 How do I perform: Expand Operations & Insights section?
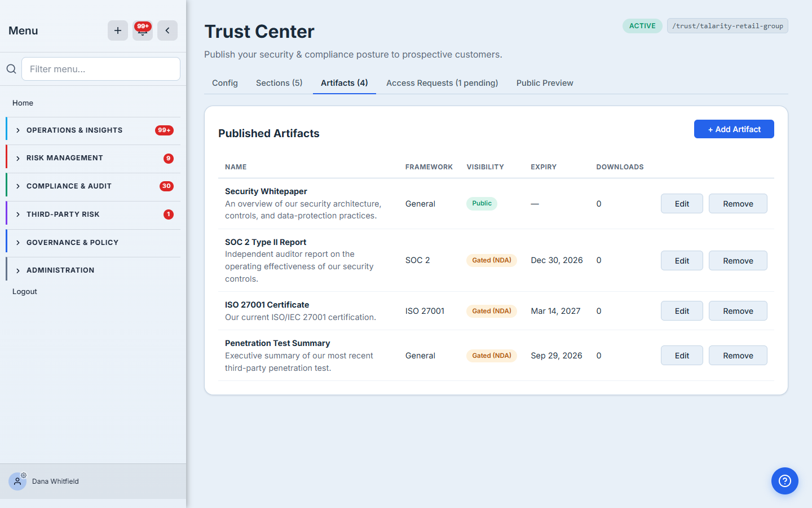pyautogui.click(x=93, y=130)
